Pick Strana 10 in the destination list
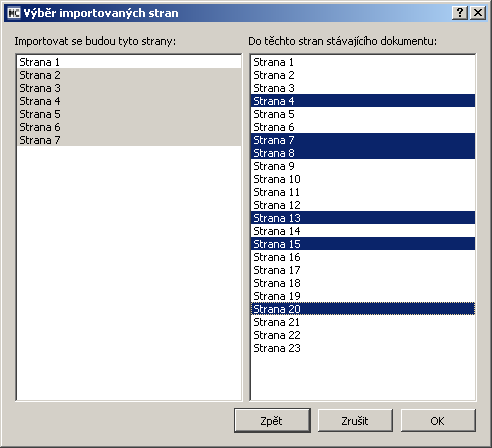492x448 pixels. [363, 179]
